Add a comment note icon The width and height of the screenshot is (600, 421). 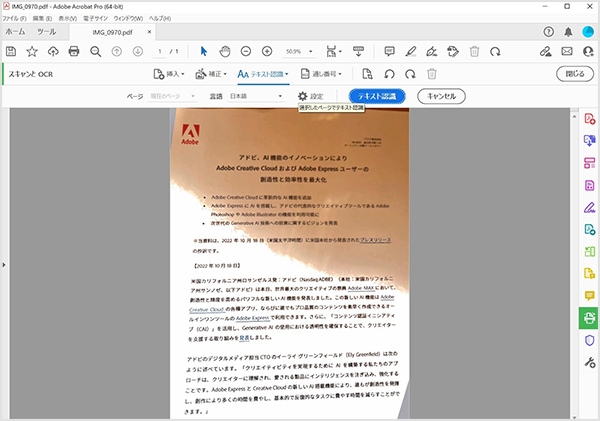click(x=390, y=51)
